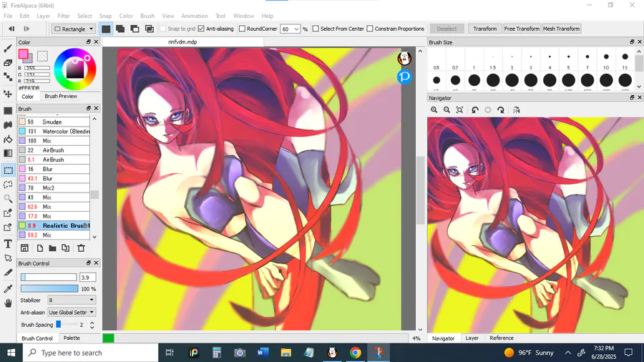Select the Bucket fill tool
This screenshot has height=362, width=644.
8,140
